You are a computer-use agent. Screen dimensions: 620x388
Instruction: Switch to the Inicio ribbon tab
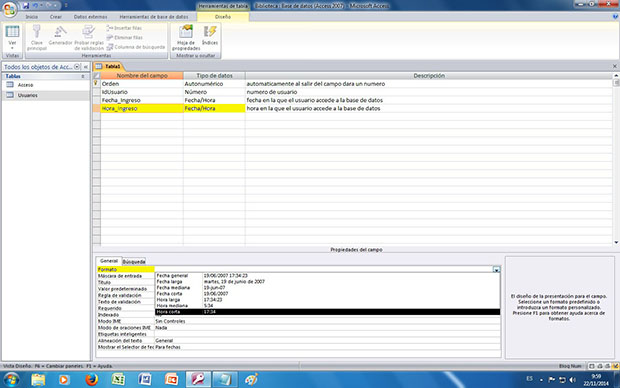tap(32, 17)
